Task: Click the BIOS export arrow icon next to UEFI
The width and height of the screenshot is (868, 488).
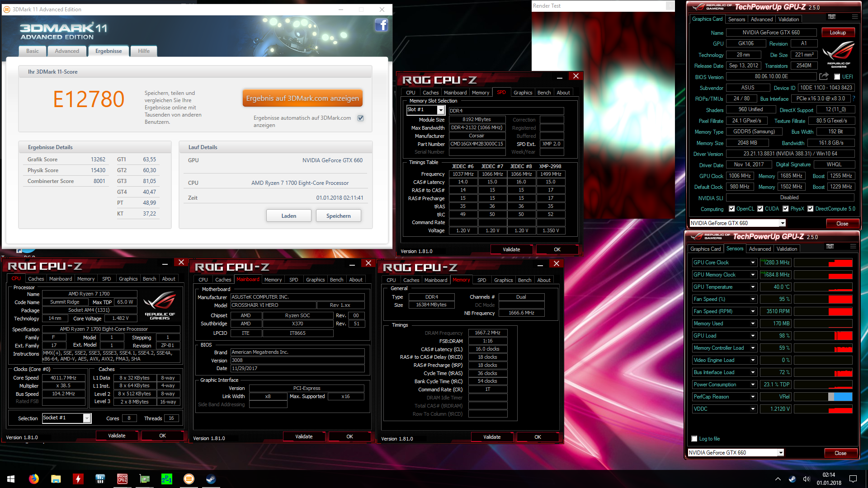Action: (824, 76)
